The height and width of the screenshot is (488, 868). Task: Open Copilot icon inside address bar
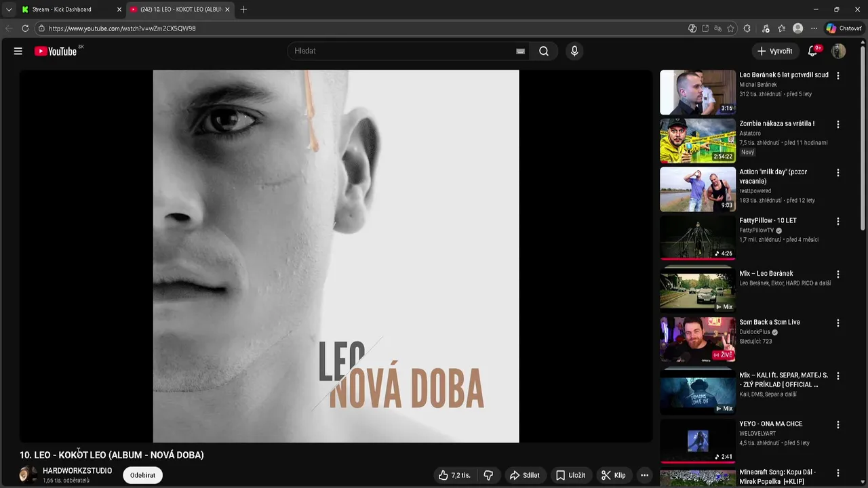pyautogui.click(x=692, y=28)
